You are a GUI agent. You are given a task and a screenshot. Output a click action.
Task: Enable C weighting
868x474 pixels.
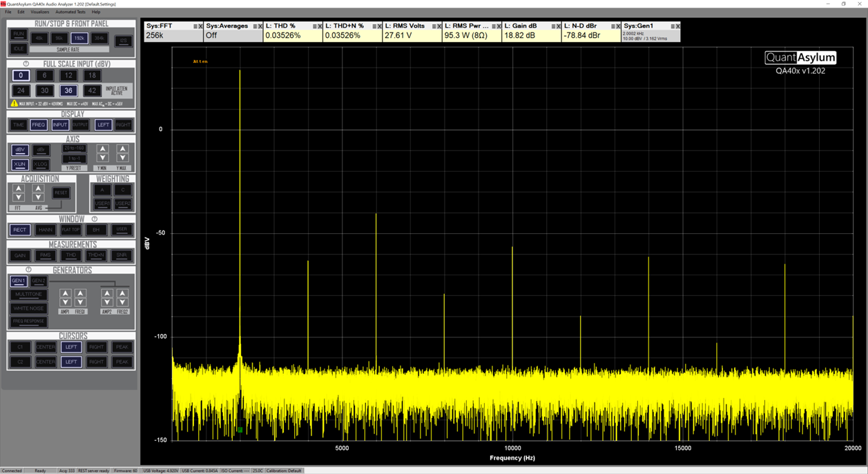coord(123,190)
